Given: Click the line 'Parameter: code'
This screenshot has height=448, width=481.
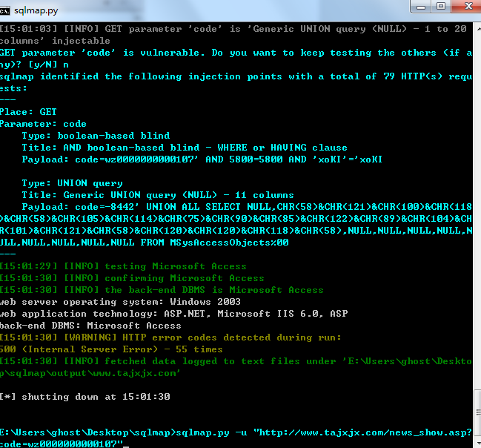Looking at the screenshot, I should (x=43, y=124).
